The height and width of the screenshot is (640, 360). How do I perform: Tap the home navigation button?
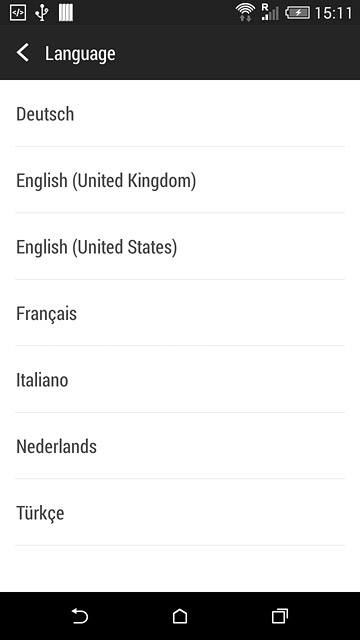point(180,616)
